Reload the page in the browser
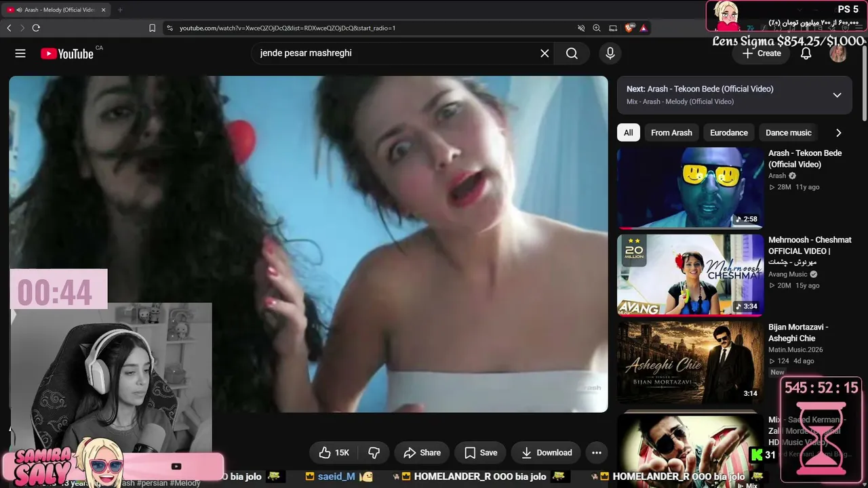 click(36, 28)
